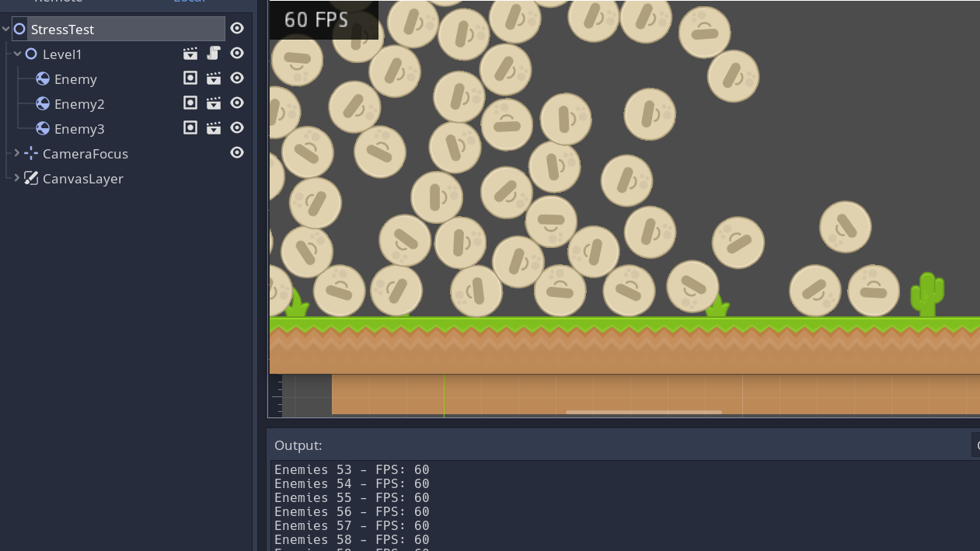Viewport: 980px width, 551px height.
Task: Click output line 'Enemies 54 – FPS: 60'
Action: click(352, 483)
